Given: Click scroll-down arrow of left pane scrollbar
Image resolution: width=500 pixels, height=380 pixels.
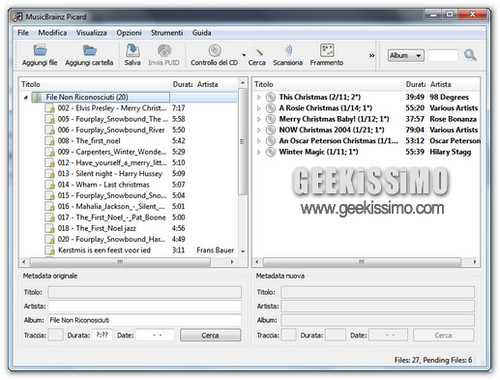Looking at the screenshot, I should click(243, 252).
